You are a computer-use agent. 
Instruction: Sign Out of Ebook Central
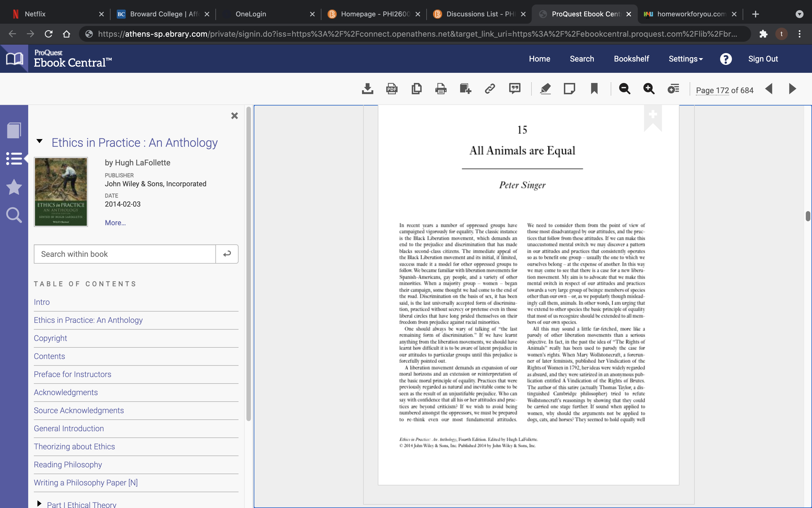(x=763, y=59)
